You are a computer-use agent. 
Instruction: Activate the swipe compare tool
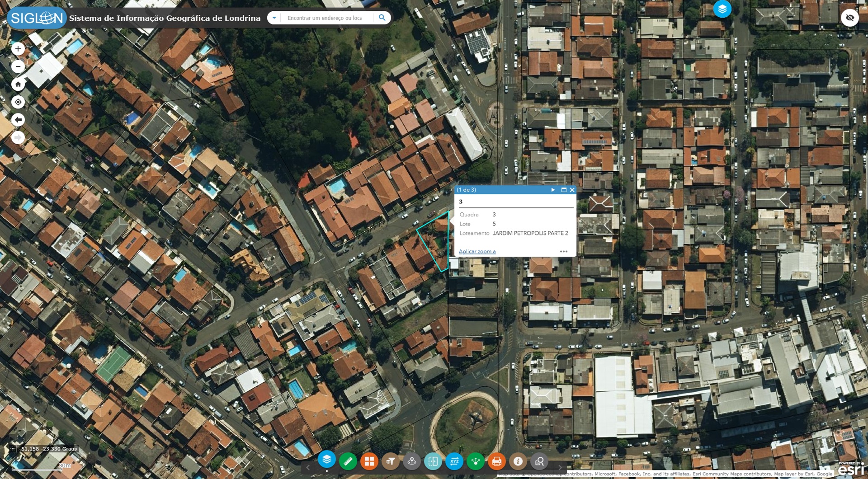(x=433, y=461)
